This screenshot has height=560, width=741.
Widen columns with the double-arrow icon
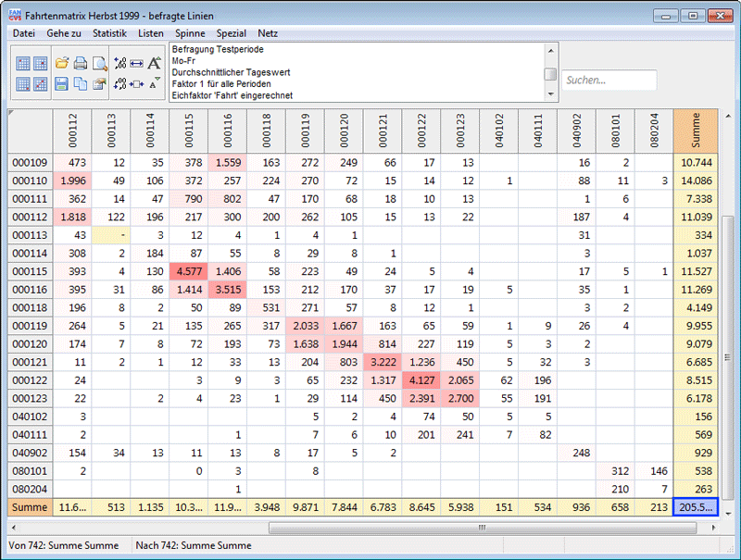[x=136, y=63]
